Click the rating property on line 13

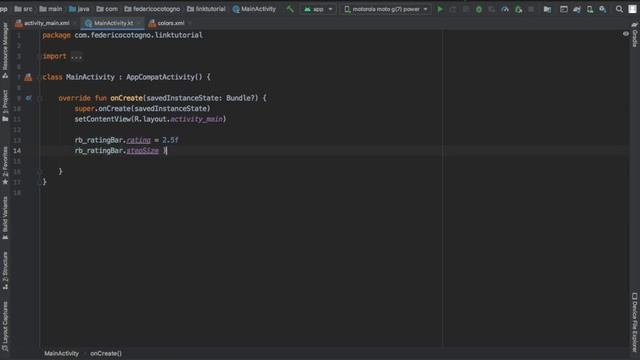click(x=139, y=140)
